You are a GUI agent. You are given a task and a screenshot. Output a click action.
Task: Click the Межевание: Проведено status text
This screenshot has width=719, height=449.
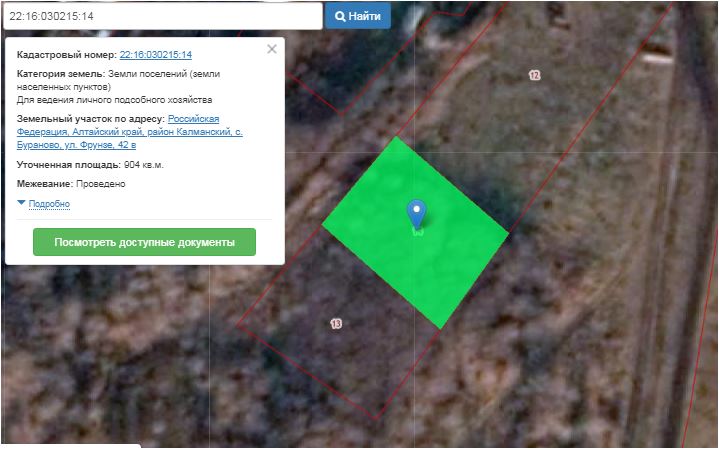tap(71, 184)
